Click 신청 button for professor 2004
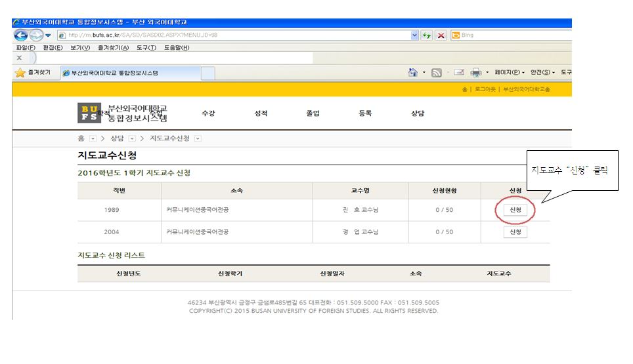This screenshot has width=633, height=364. point(515,232)
